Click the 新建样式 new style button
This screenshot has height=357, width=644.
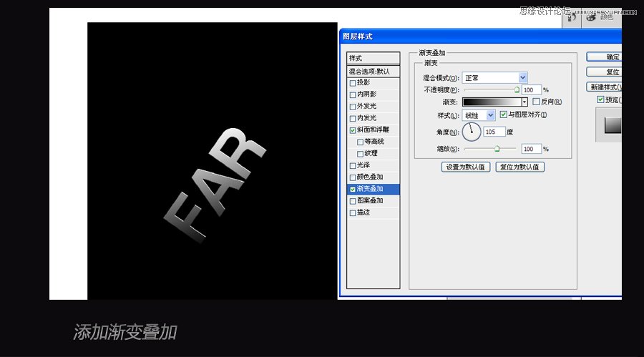(x=604, y=87)
